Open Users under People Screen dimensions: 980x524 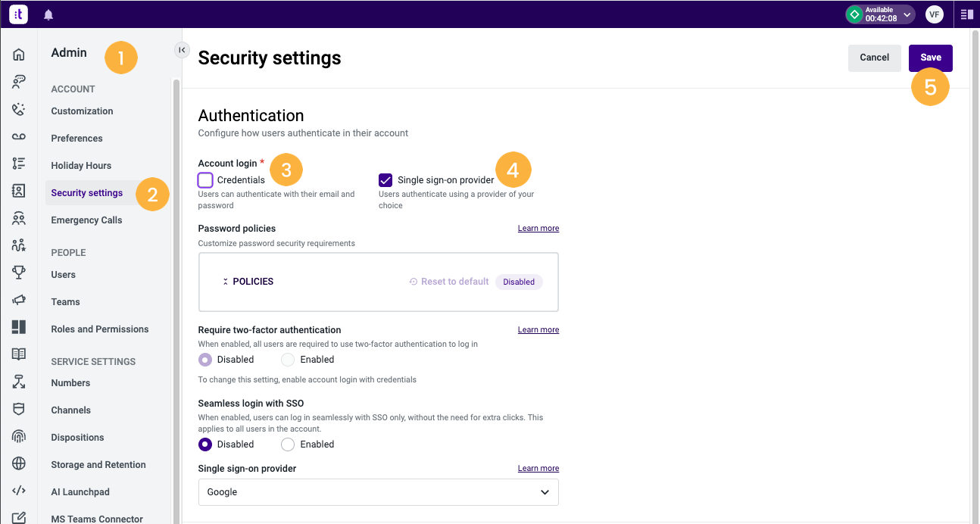[64, 275]
